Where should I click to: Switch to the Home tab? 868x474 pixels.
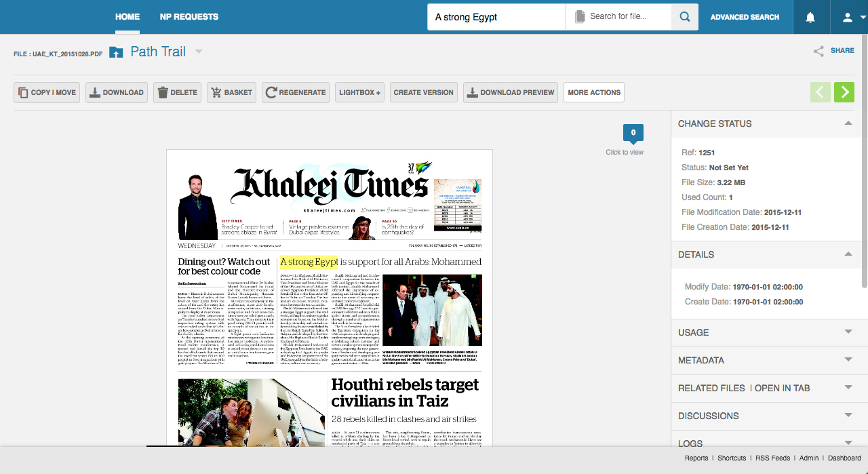click(x=127, y=17)
